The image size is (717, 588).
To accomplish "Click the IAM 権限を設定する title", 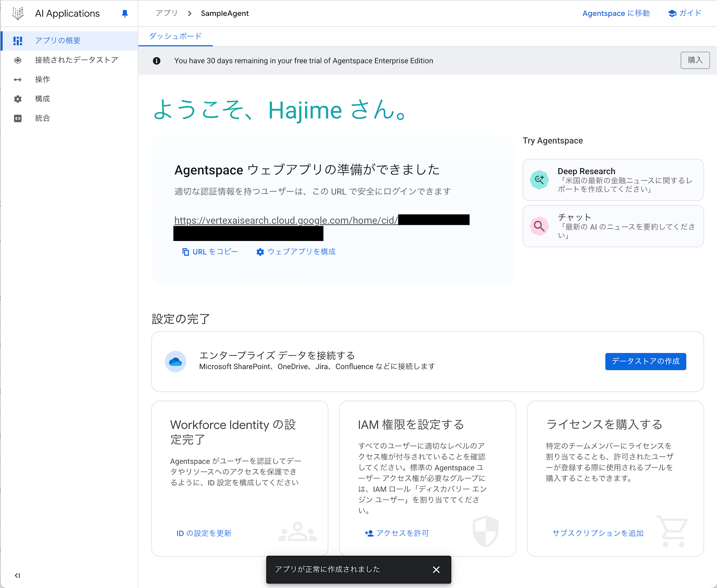I will click(x=411, y=425).
